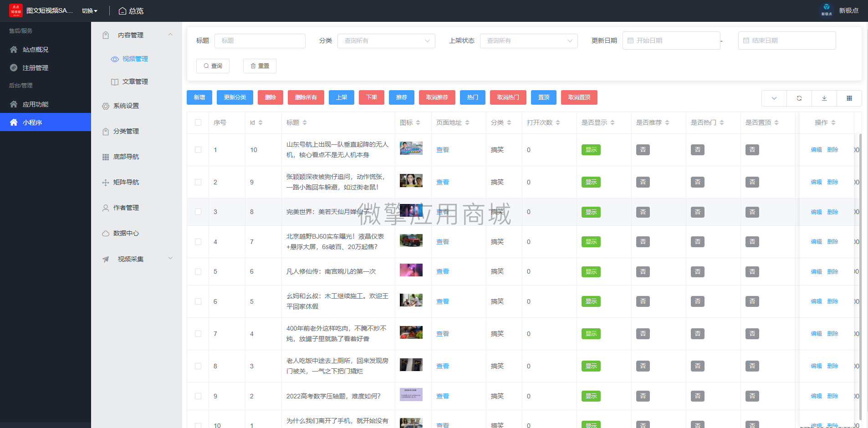Open 视频管理 submenu item

pos(137,59)
